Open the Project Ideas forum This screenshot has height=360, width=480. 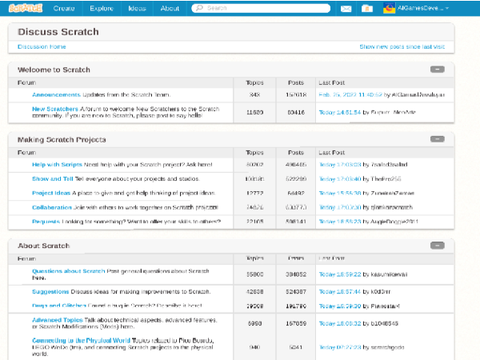51,193
